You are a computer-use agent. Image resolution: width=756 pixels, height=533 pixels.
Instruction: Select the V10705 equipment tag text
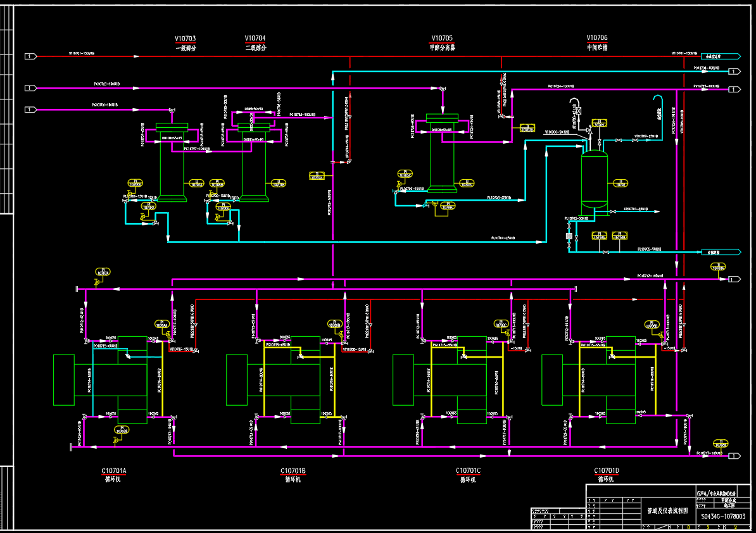pos(442,39)
